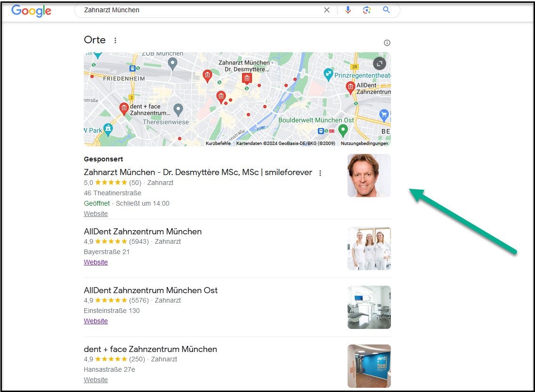This screenshot has height=392, width=535.
Task: Click the Park teal landmark pin
Action: point(108,129)
